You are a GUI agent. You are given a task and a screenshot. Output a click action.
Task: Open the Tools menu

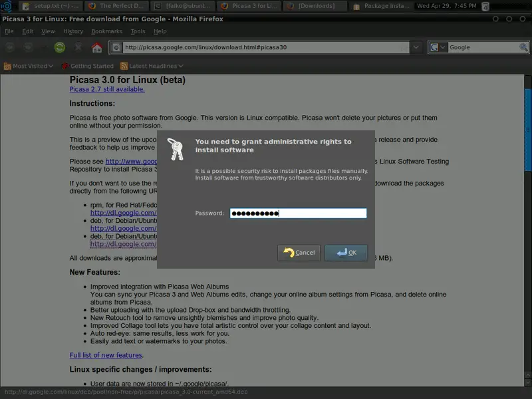(x=138, y=31)
